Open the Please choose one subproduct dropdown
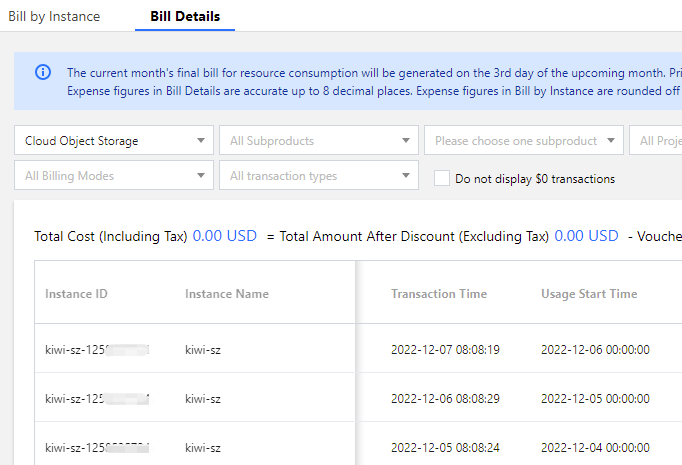Screen dimensions: 682x465 click(x=523, y=141)
